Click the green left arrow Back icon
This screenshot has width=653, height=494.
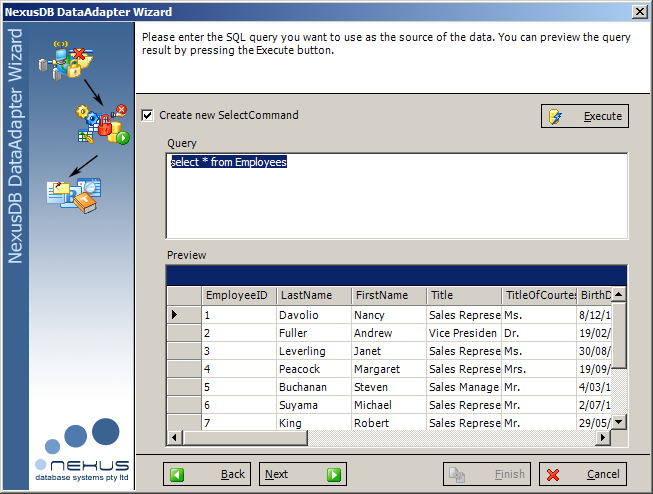[x=177, y=474]
